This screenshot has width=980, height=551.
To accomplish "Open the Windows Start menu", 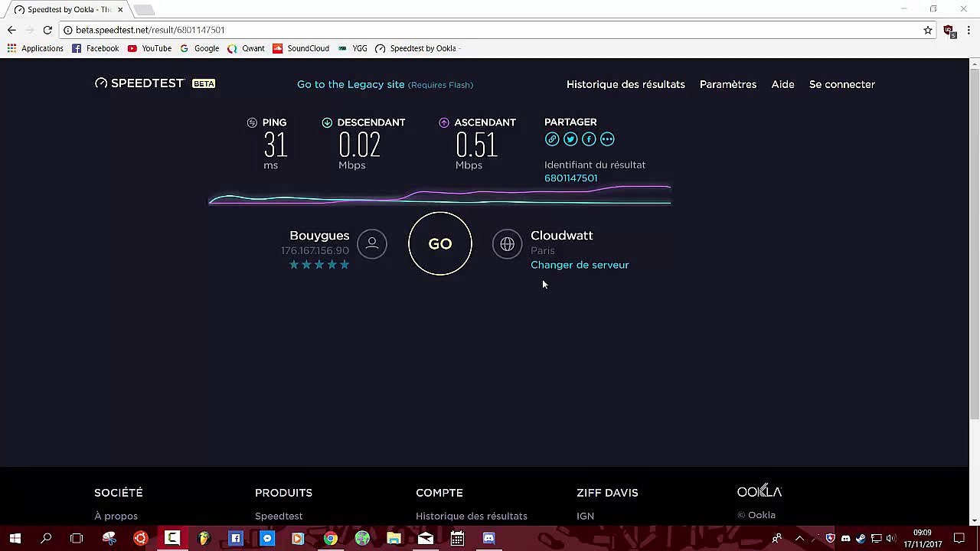I will [15, 539].
